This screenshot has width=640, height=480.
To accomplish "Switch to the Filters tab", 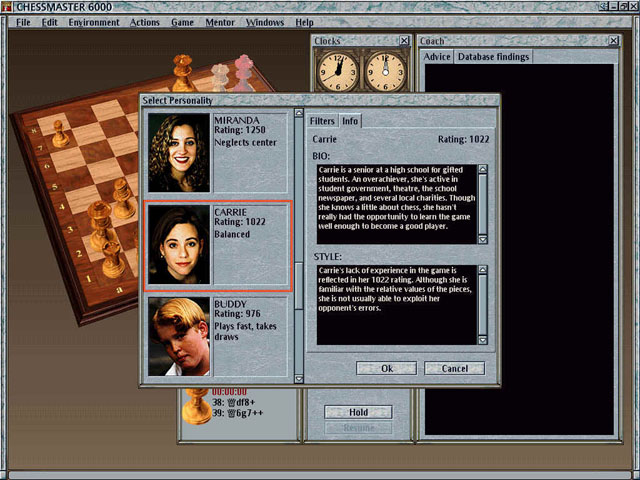I will coord(322,121).
